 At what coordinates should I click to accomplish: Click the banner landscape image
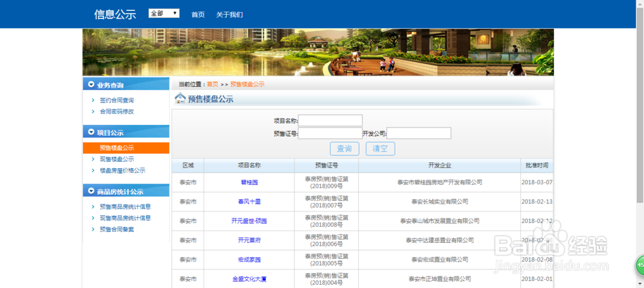318,52
